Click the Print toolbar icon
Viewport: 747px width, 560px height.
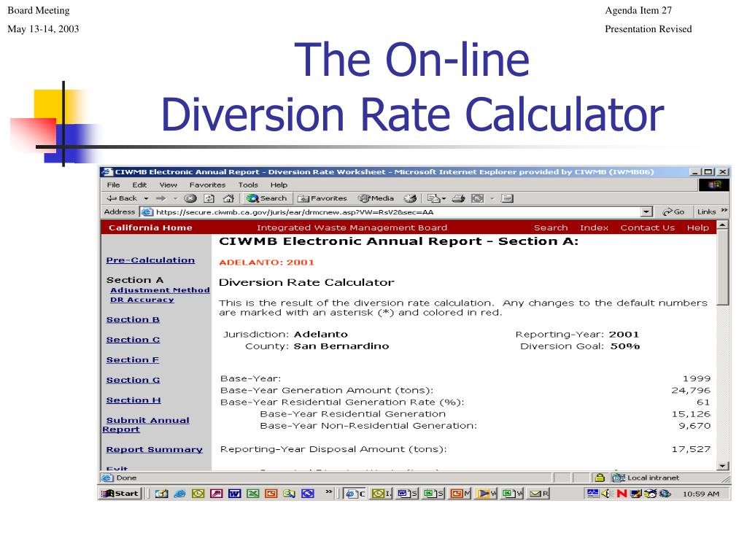tap(458, 198)
